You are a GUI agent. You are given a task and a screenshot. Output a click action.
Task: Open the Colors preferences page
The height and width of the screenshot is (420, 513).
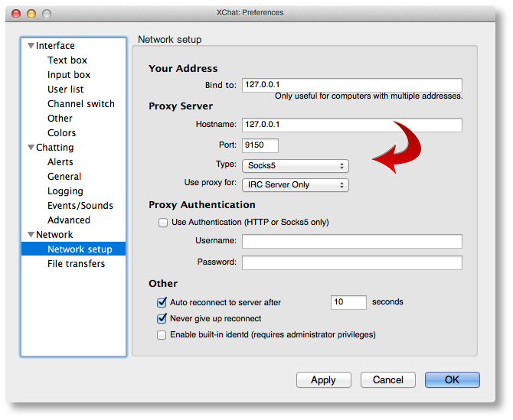click(x=61, y=133)
